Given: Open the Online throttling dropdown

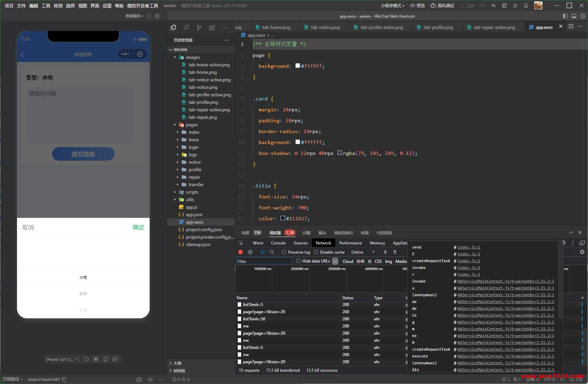Looking at the screenshot, I should coord(363,252).
